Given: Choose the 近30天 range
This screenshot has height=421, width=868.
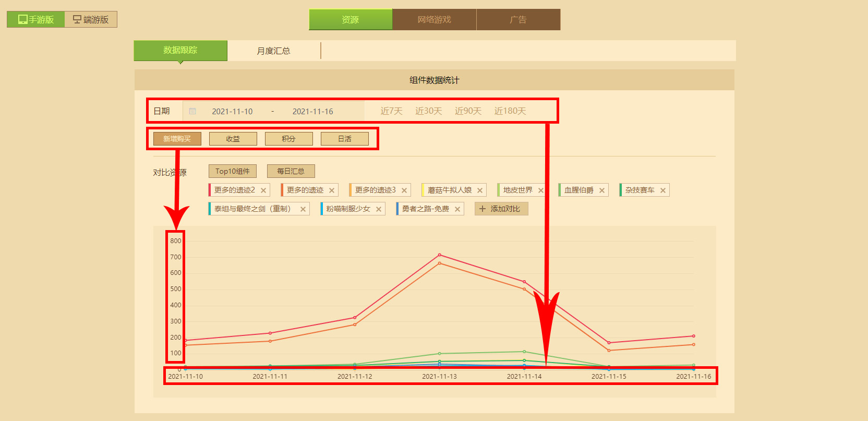Looking at the screenshot, I should [428, 111].
